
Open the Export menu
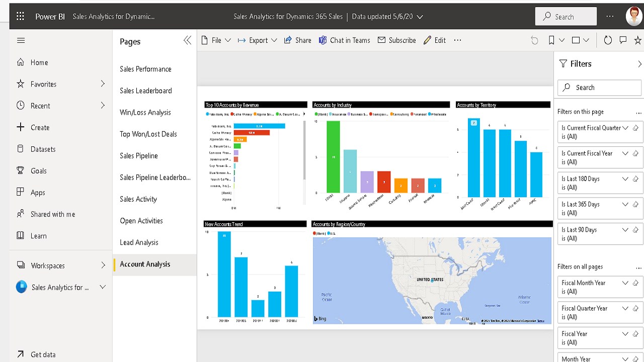click(257, 40)
